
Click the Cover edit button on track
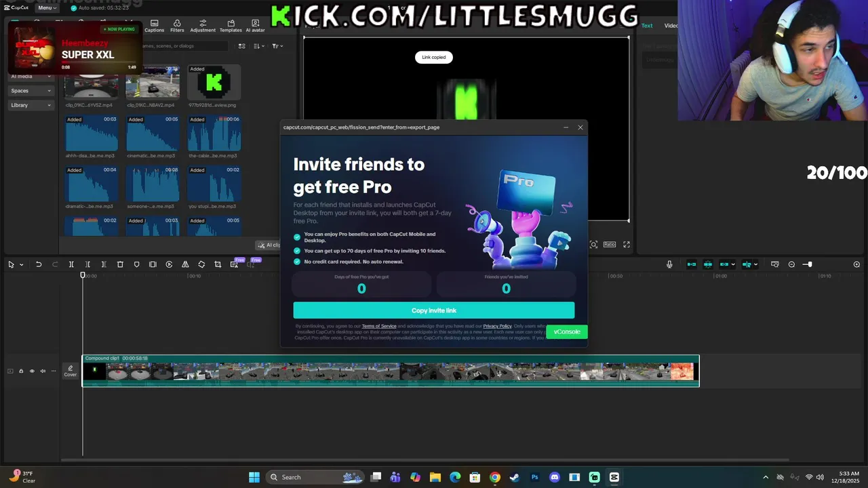pos(71,371)
